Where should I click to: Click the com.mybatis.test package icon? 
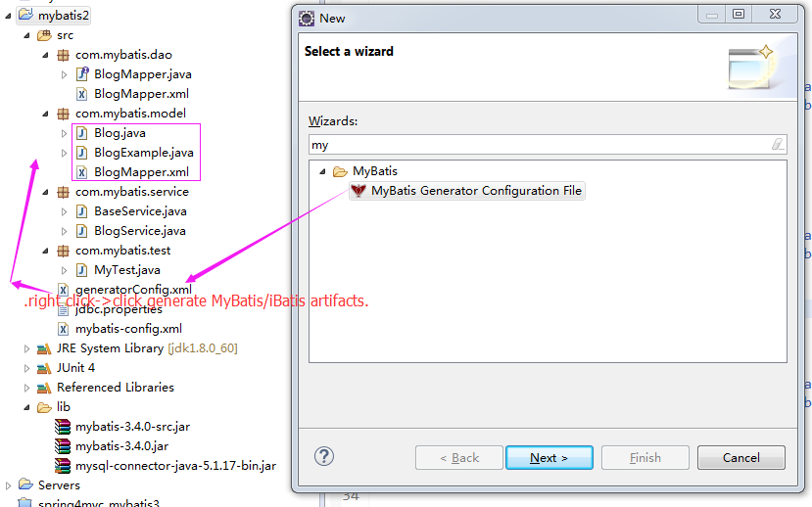coord(64,251)
